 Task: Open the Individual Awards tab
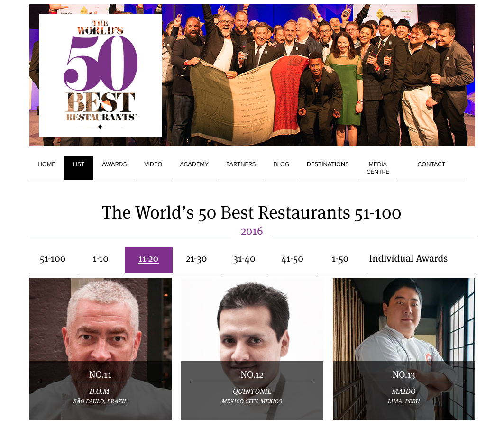(408, 260)
